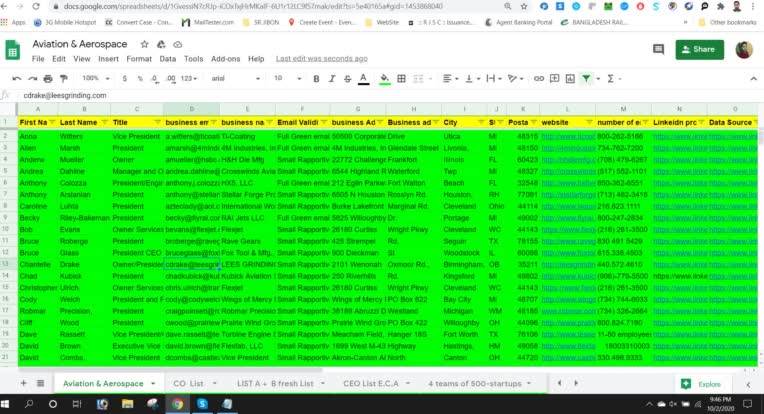The width and height of the screenshot is (764, 414).
Task: Open filter dropdown on First Name column
Action: coord(52,122)
